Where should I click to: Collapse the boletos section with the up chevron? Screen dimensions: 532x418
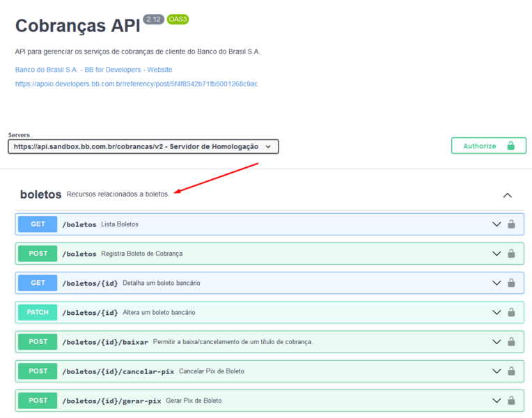pos(507,195)
